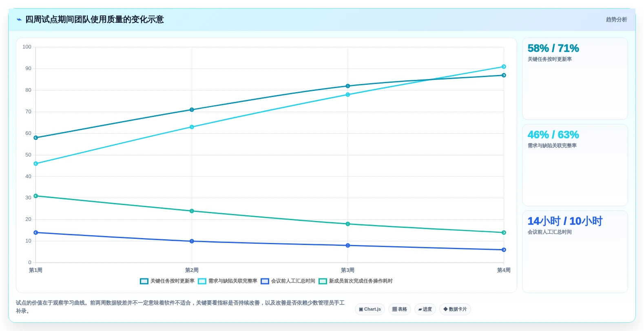Click green line week 4 point at 14

pos(504,233)
